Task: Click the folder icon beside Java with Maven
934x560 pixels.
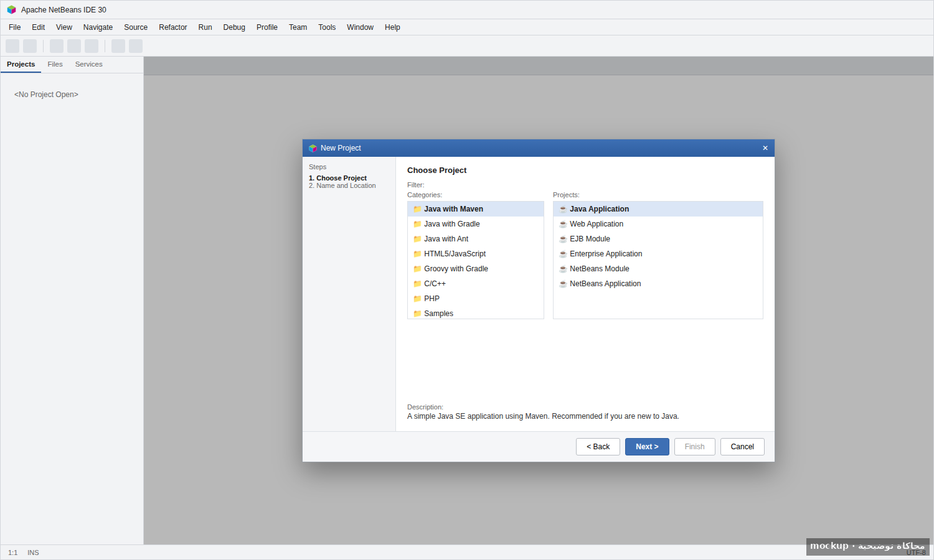Action: pyautogui.click(x=417, y=209)
